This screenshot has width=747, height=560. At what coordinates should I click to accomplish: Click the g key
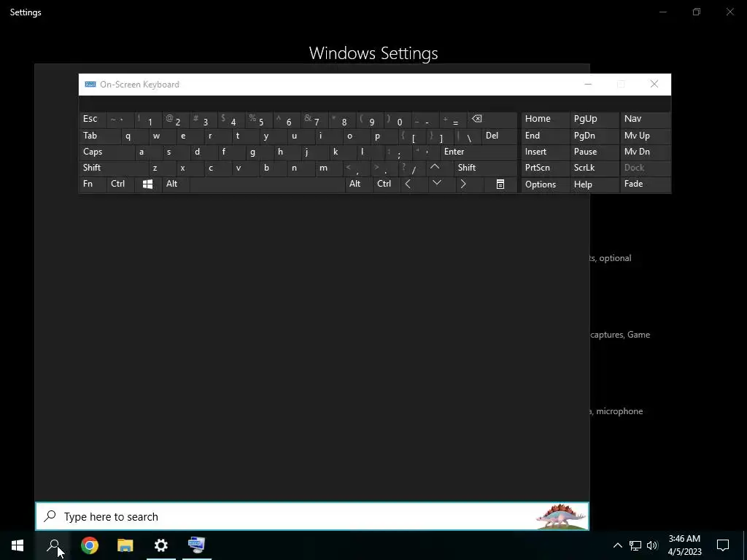(x=259, y=152)
